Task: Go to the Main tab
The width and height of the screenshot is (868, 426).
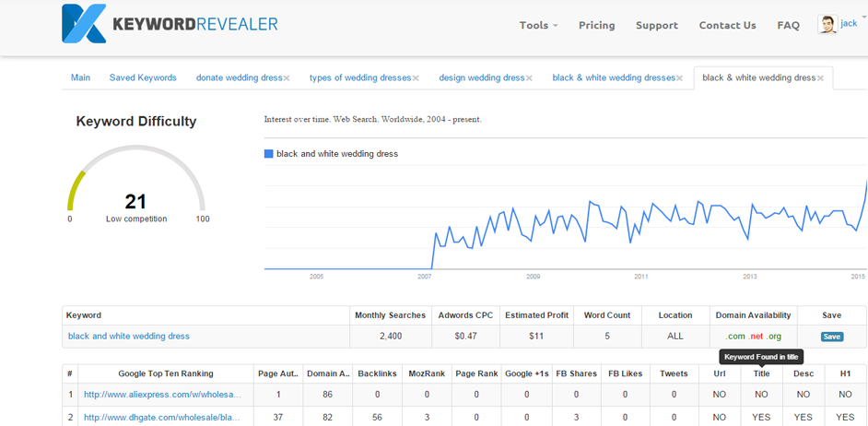Action: coord(80,77)
